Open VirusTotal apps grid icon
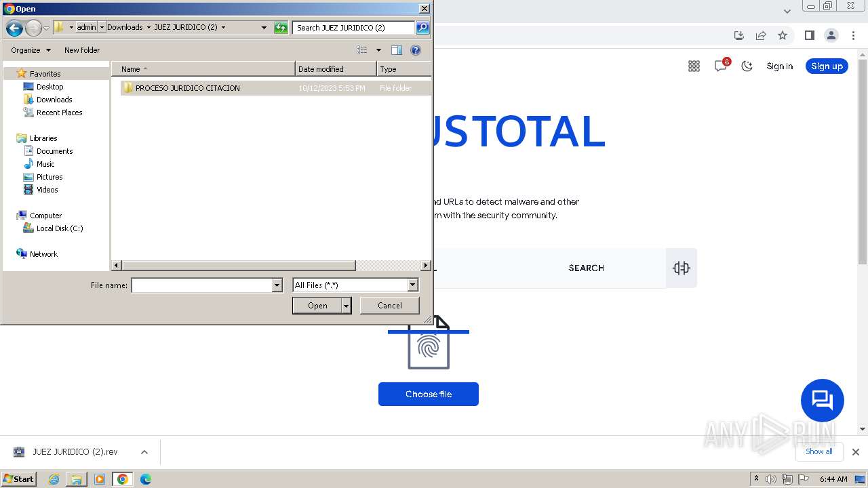Image resolution: width=868 pixels, height=488 pixels. pos(694,66)
